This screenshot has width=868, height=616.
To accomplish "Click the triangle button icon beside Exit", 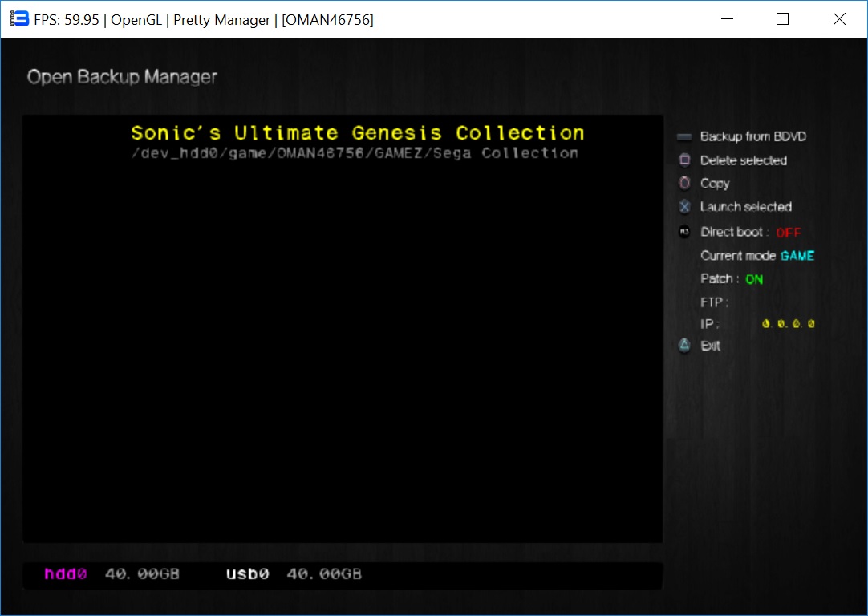I will (685, 346).
